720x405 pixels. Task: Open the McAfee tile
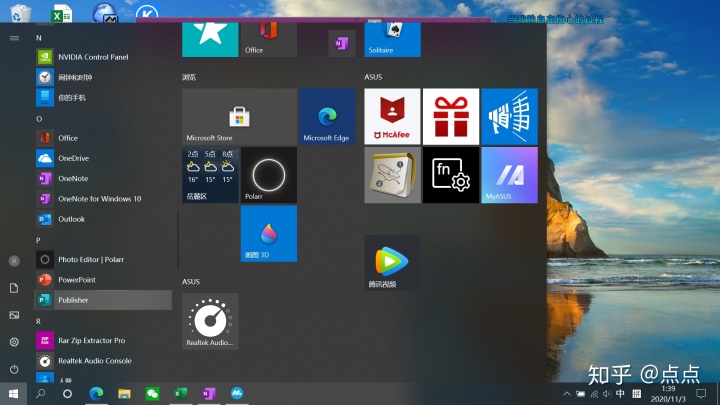coord(392,117)
